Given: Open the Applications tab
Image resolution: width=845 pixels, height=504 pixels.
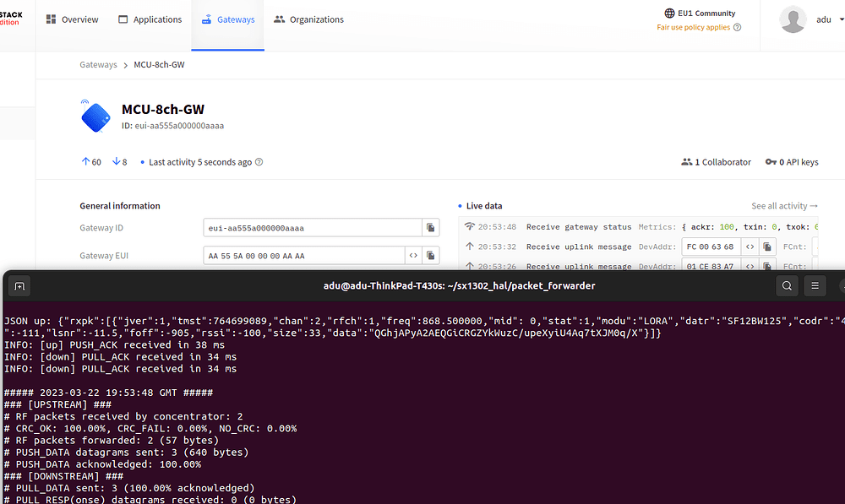Looking at the screenshot, I should 150,19.
